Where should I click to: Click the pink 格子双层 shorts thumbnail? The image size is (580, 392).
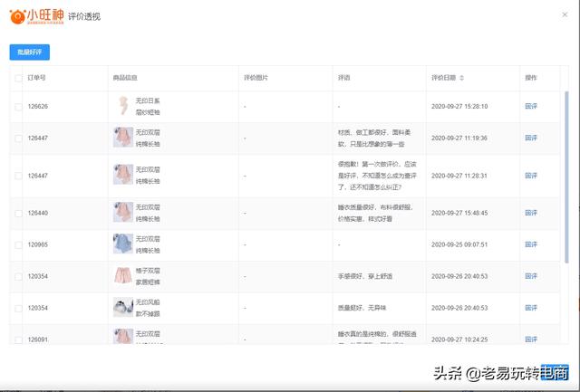point(122,275)
